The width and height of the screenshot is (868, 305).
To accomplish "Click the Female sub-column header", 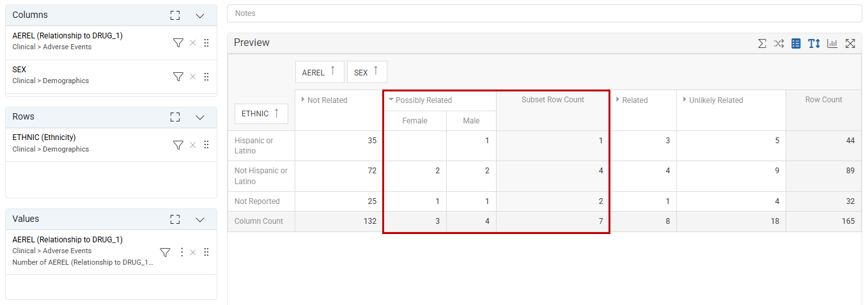I will coord(415,121).
